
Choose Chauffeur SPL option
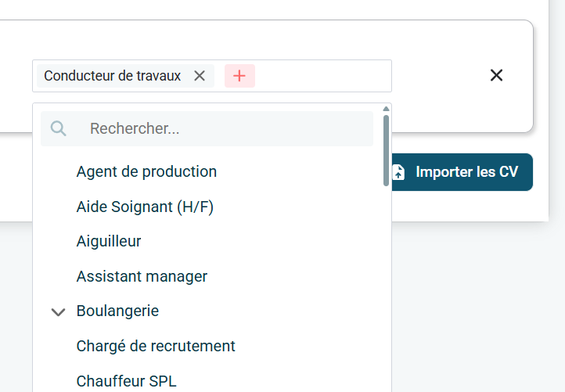click(126, 381)
